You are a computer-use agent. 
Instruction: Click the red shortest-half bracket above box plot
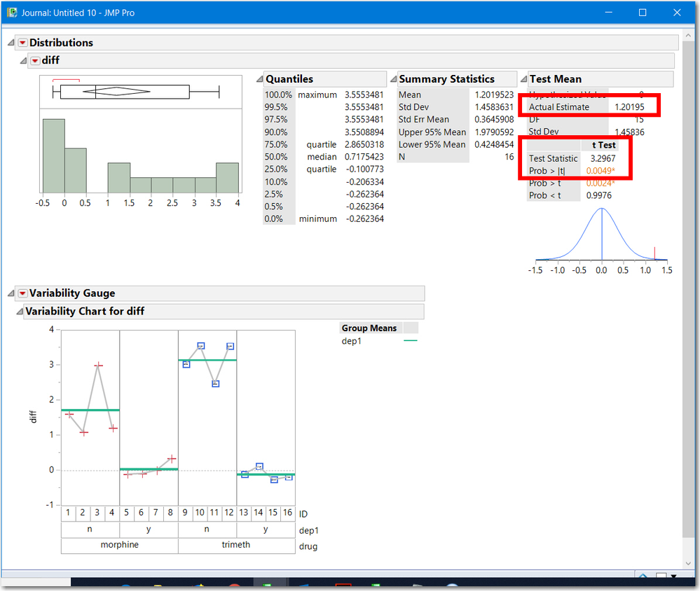tap(66, 81)
